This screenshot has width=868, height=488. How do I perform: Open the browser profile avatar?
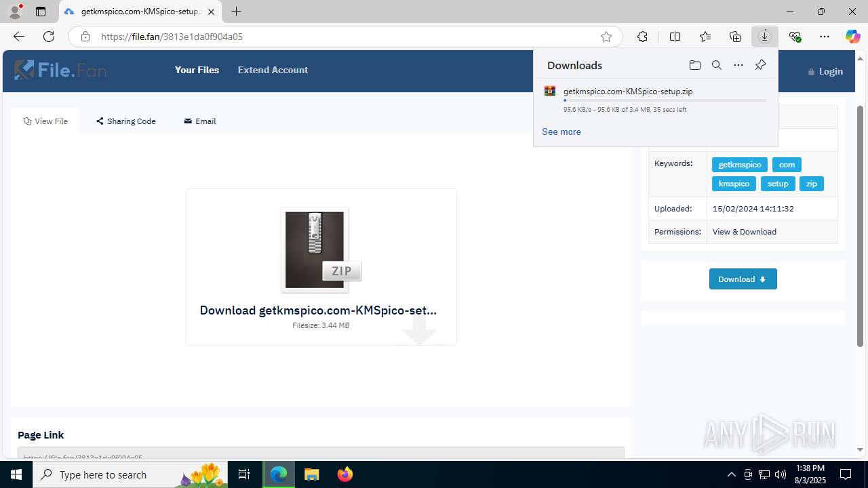(14, 12)
